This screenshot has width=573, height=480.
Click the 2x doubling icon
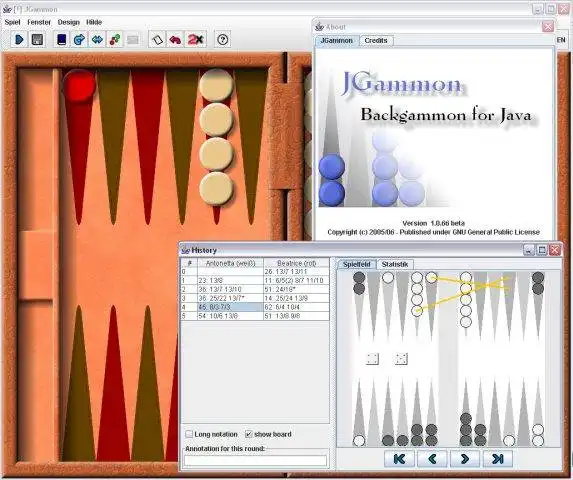[x=195, y=39]
